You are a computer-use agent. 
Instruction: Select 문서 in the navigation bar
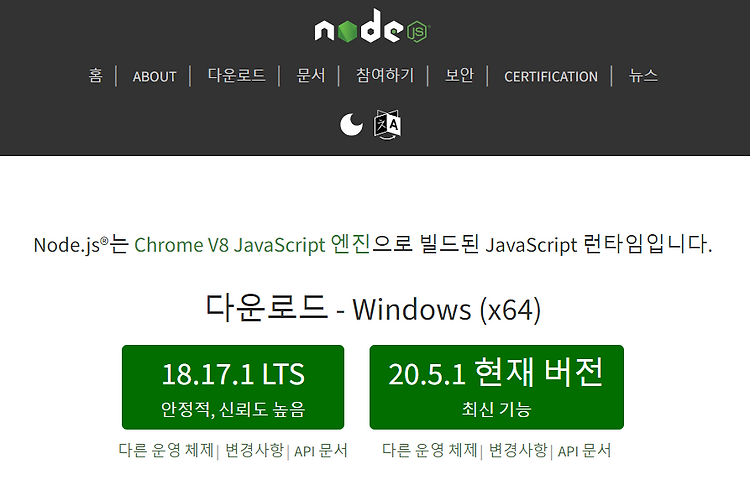click(310, 76)
